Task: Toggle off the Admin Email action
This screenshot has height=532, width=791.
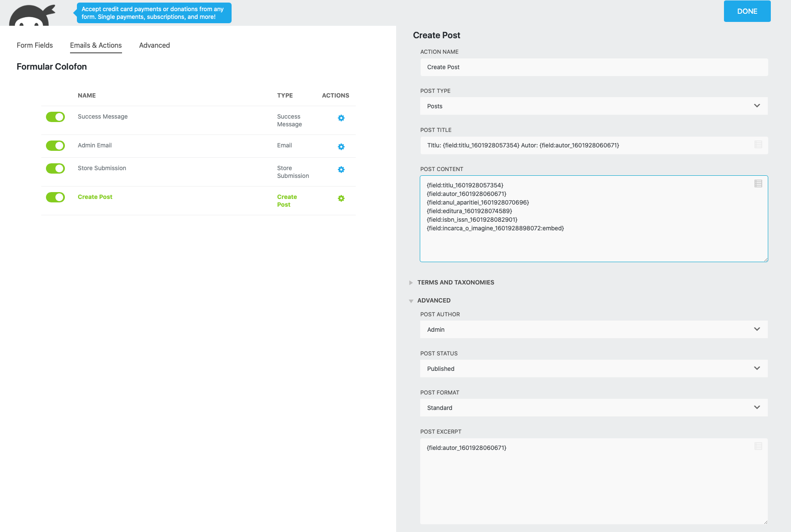Action: [55, 146]
